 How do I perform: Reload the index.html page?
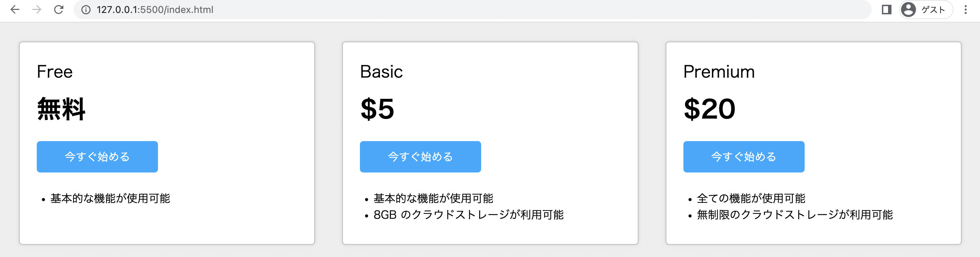point(59,10)
